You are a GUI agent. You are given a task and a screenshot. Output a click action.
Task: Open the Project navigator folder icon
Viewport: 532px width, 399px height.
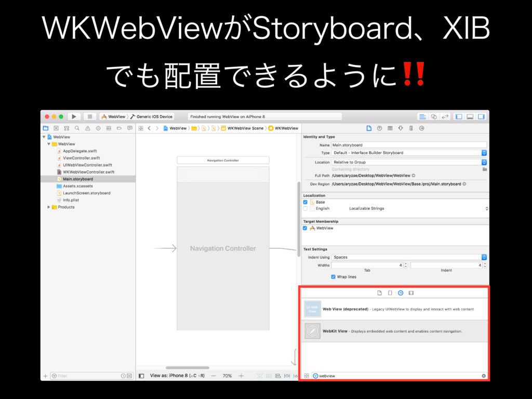[x=46, y=128]
